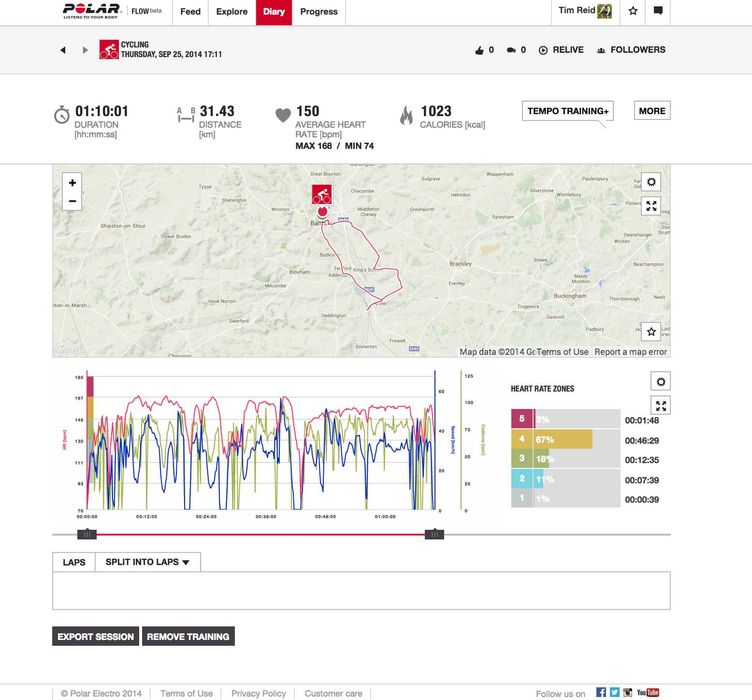Open comments via the comment bubble icon
Image resolution: width=752 pixels, height=700 pixels.
click(511, 50)
